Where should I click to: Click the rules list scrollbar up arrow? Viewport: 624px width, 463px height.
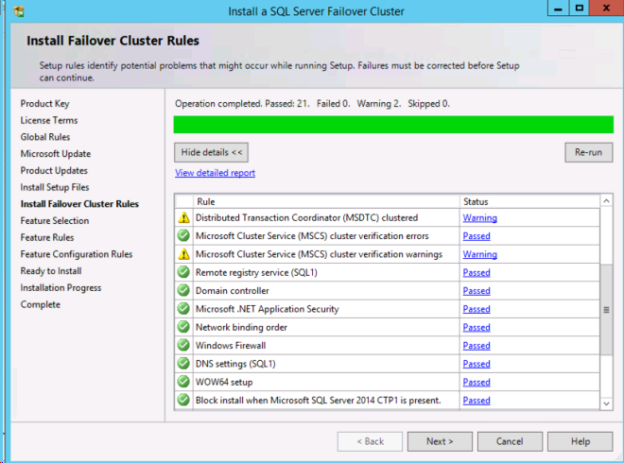(606, 201)
